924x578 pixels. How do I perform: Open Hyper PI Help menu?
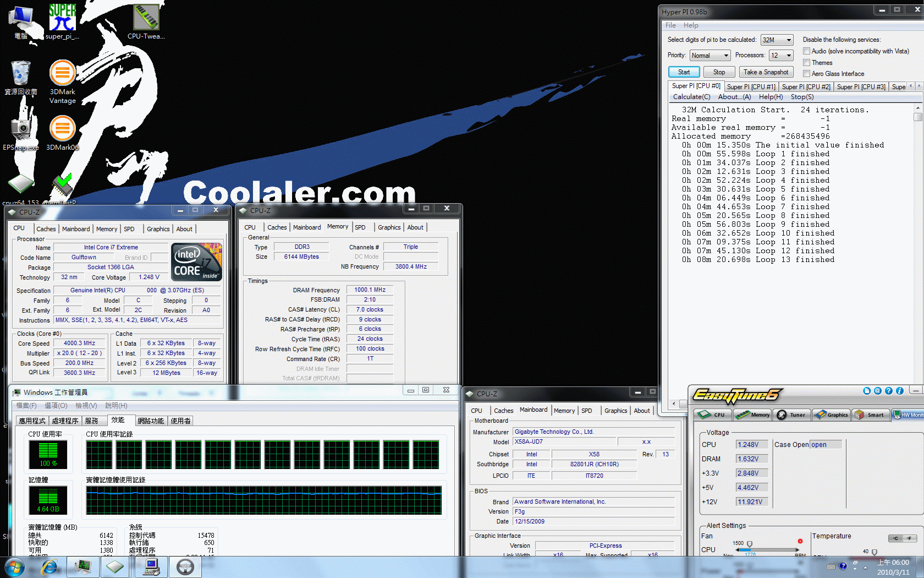(x=691, y=25)
